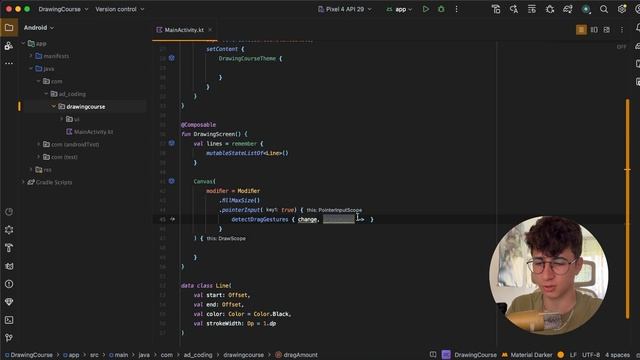The height and width of the screenshot is (360, 640).
Task: Click 'change' parameter in detectDragGestures
Action: pos(307,219)
